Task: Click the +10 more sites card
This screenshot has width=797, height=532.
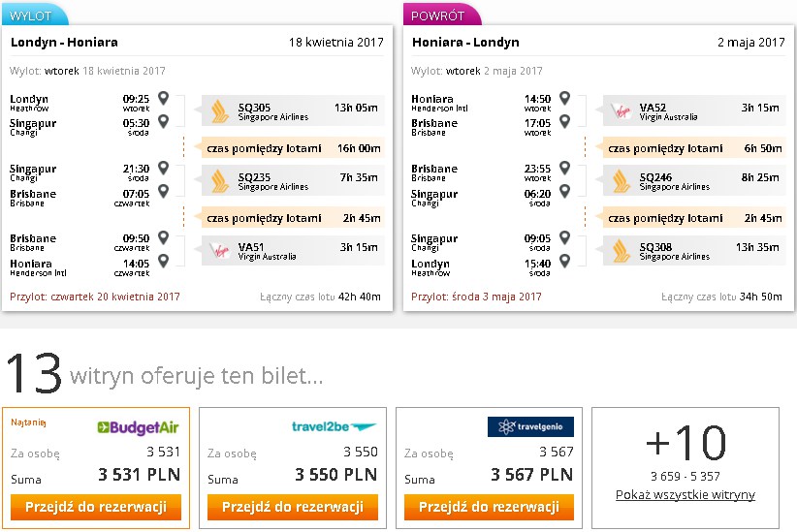Action: (x=685, y=467)
